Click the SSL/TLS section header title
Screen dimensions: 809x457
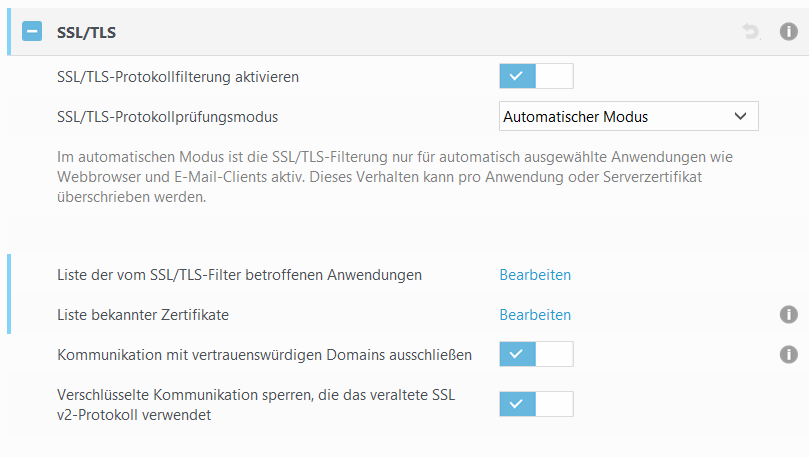[87, 33]
